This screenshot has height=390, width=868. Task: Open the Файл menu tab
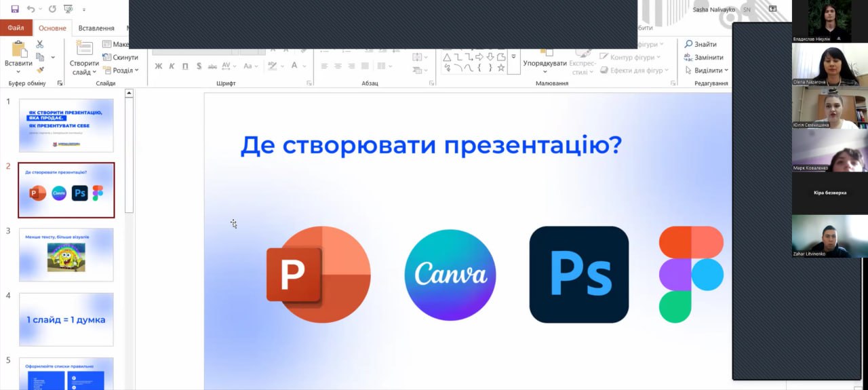[16, 28]
